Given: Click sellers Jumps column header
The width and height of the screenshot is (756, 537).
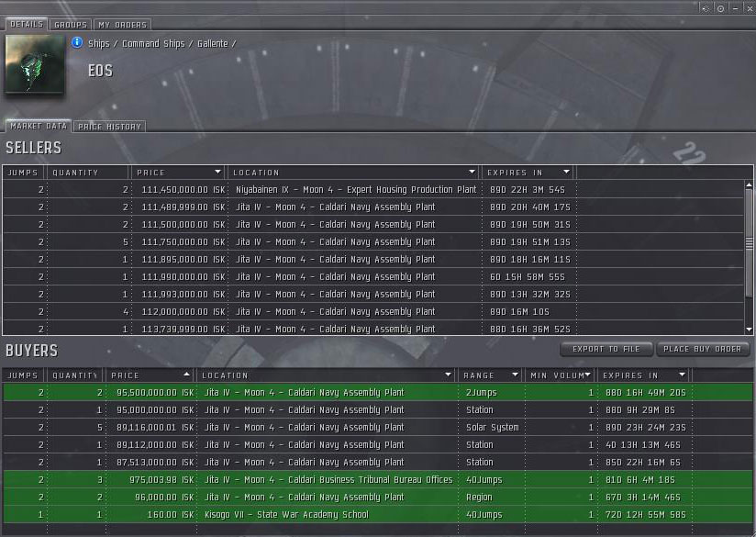Looking at the screenshot, I should point(23,173).
